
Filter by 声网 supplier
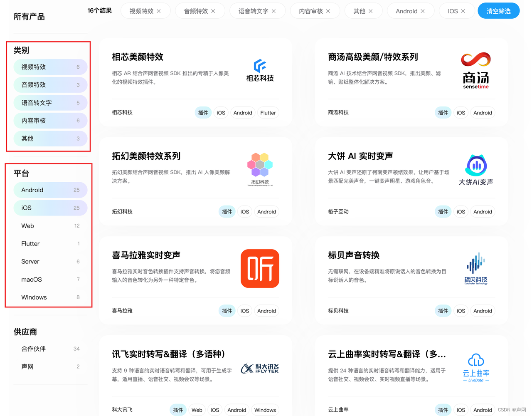pyautogui.click(x=50, y=366)
